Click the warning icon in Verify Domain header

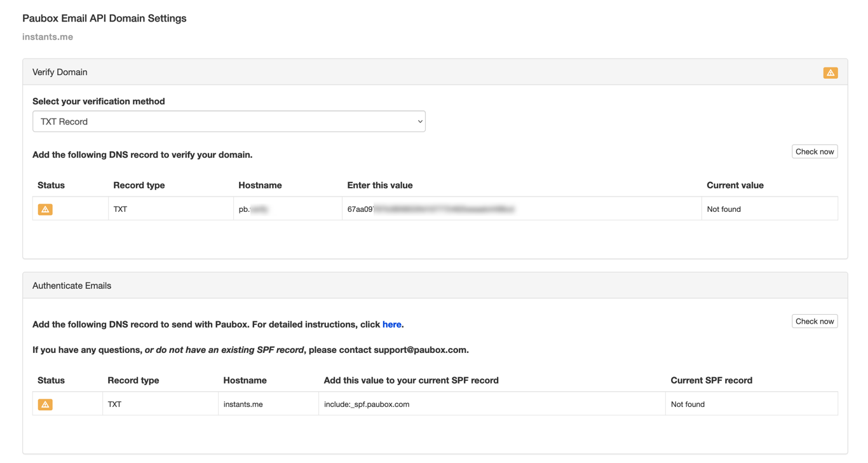[x=830, y=73]
